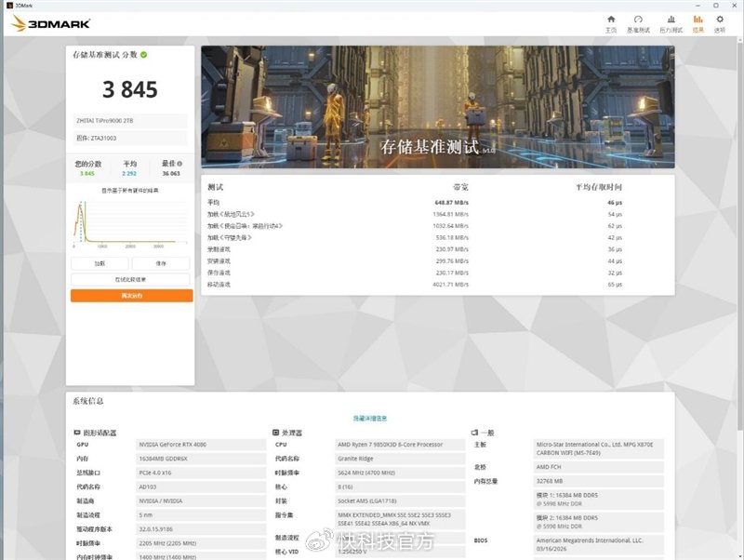Click the orange 再次运行 run again button

[132, 296]
